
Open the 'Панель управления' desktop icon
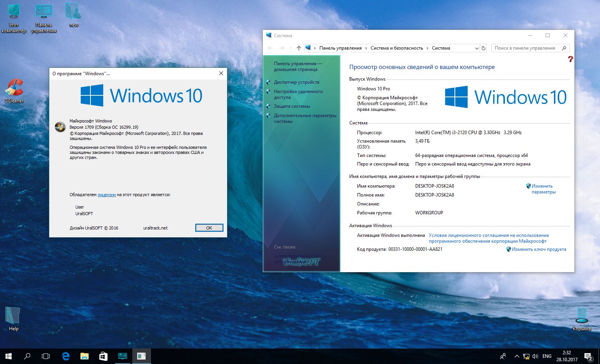point(43,19)
